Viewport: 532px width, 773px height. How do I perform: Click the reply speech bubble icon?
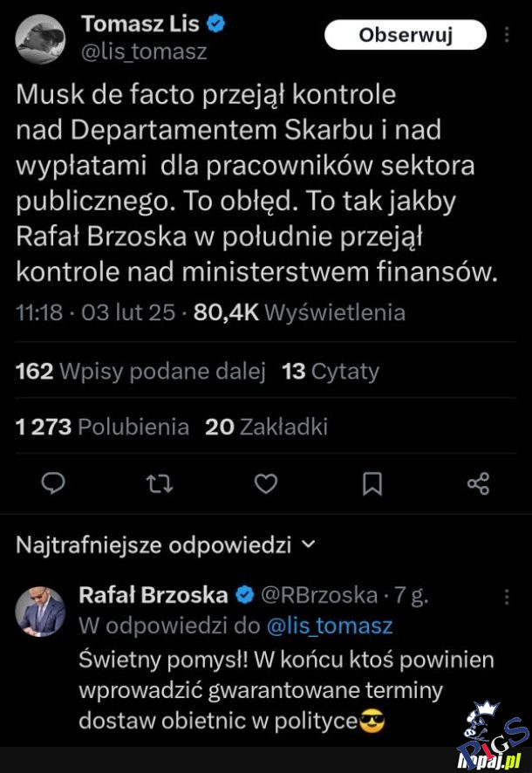click(x=55, y=483)
